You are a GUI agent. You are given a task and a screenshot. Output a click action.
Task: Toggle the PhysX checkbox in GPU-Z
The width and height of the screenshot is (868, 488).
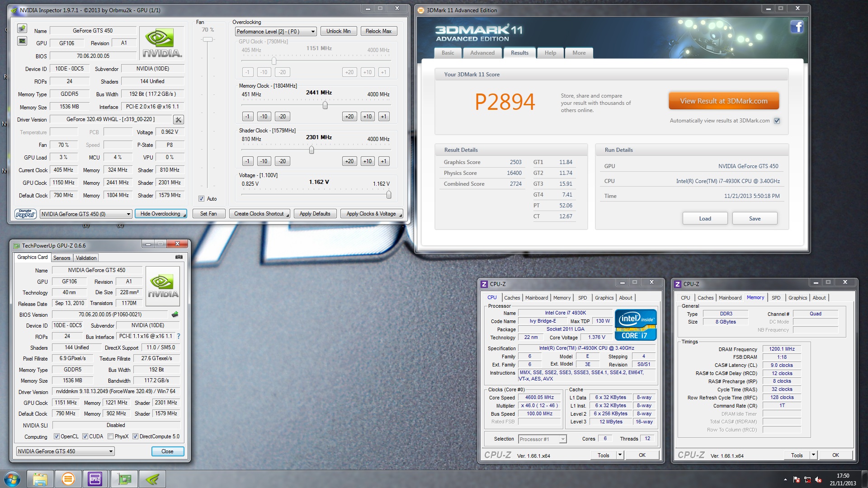111,436
